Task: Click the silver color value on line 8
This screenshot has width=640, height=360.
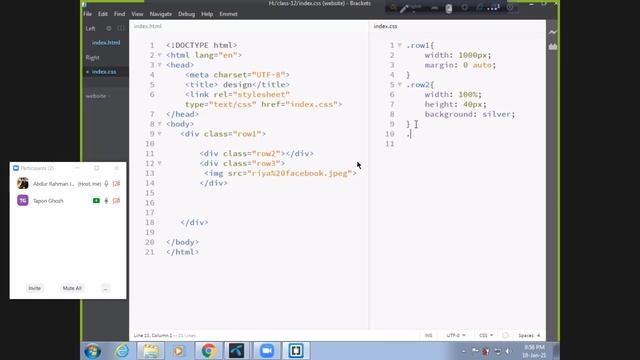Action: click(497, 114)
